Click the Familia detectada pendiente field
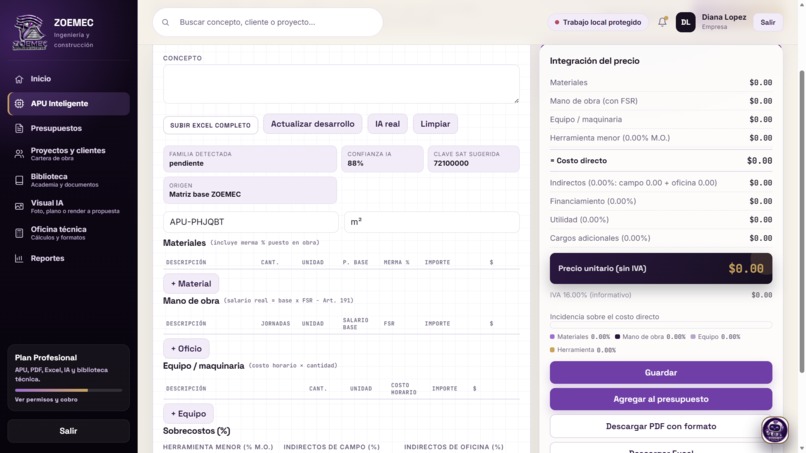806x453 pixels. click(x=250, y=159)
